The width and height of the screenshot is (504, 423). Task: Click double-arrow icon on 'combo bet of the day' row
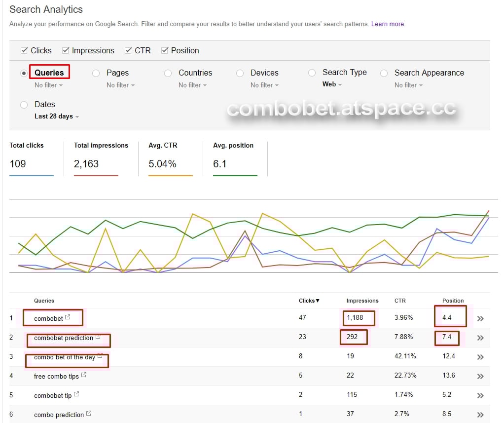480,357
